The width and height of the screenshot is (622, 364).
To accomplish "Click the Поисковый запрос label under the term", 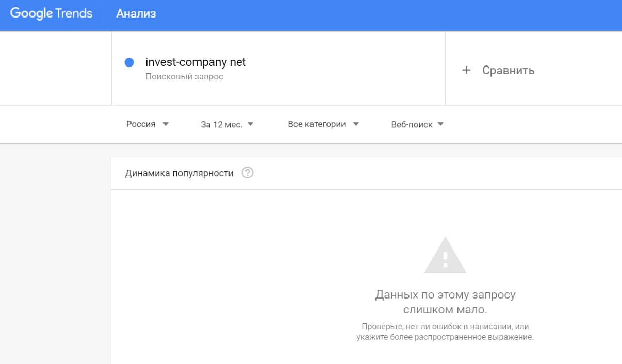I will pyautogui.click(x=184, y=77).
